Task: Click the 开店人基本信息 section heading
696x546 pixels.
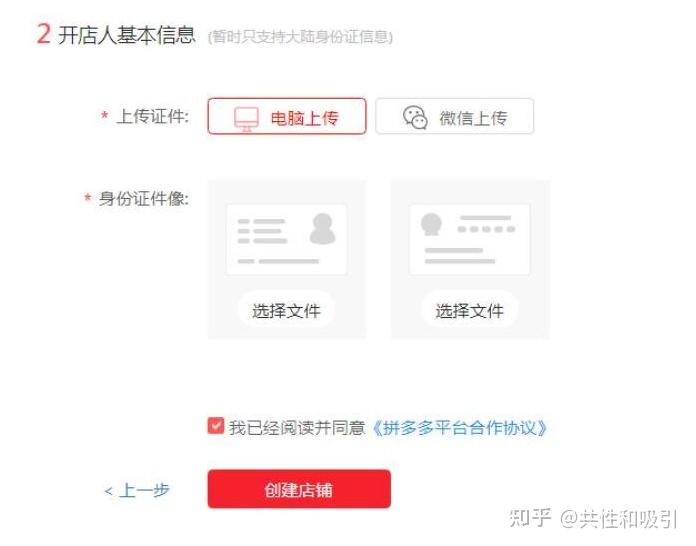Action: 127,35
